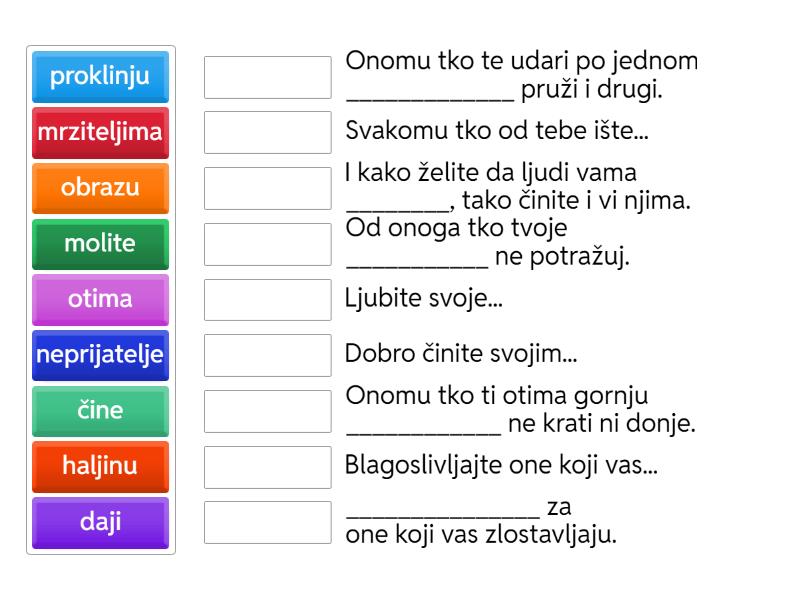Select the blue 'proklinju' word tile
800x600 pixels.
pos(100,77)
